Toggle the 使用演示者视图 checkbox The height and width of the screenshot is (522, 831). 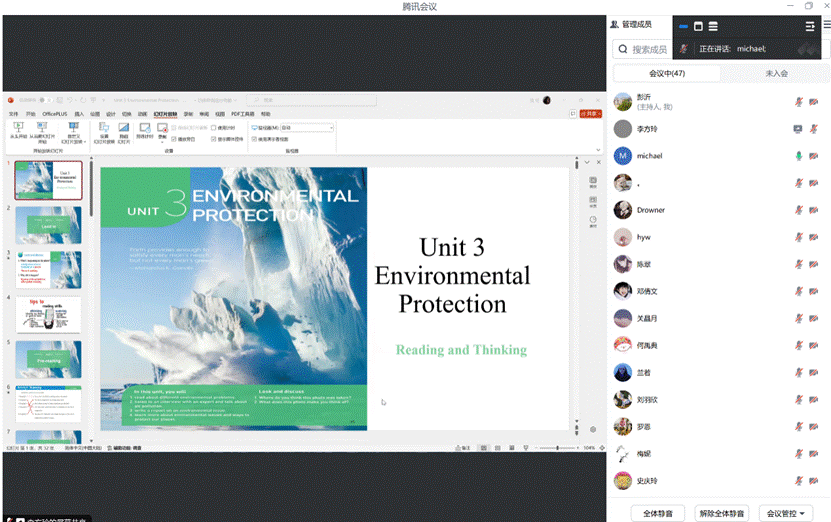click(256, 139)
